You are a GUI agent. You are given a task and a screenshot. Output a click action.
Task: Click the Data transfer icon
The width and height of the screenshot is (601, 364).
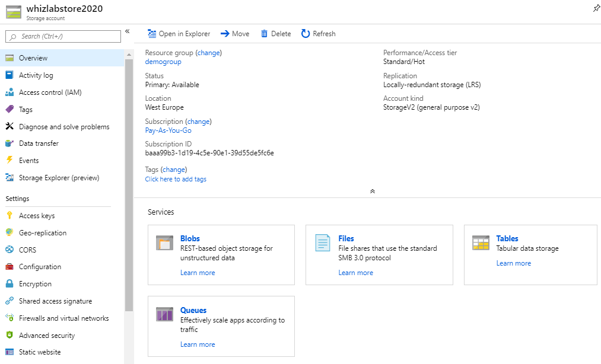(x=9, y=143)
